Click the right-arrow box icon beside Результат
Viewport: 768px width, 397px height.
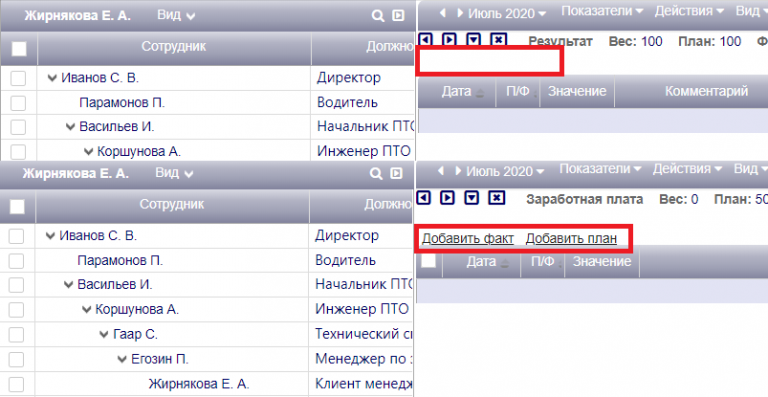pos(449,39)
